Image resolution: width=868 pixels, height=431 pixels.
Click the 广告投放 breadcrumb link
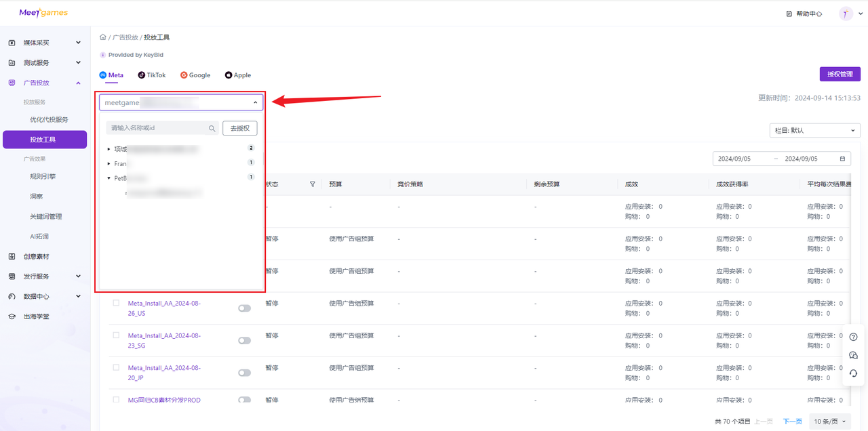(x=125, y=37)
